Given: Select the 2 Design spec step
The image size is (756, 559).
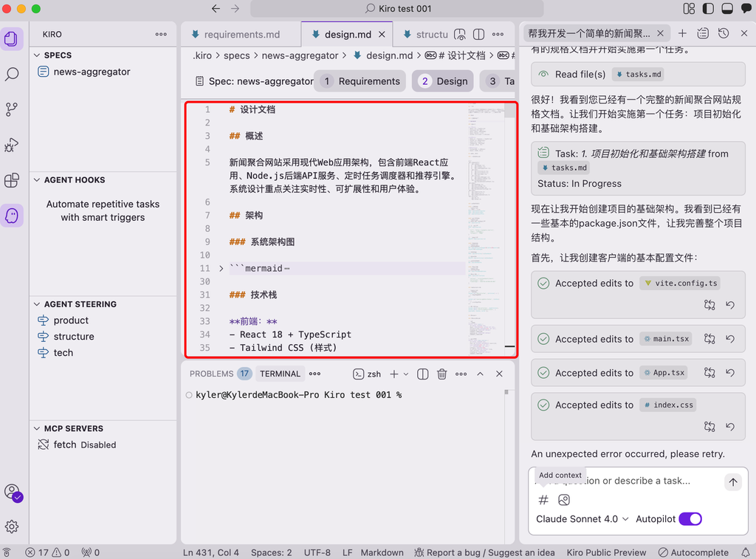Looking at the screenshot, I should point(443,81).
